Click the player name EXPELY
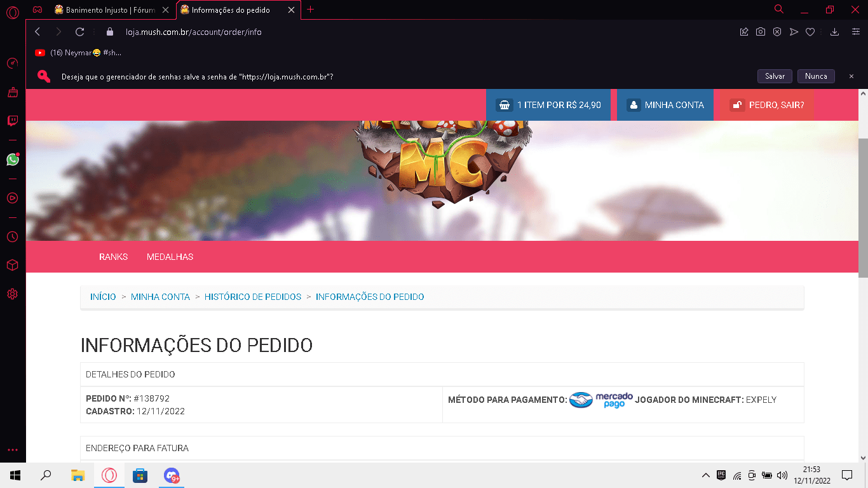The height and width of the screenshot is (488, 868). click(761, 400)
